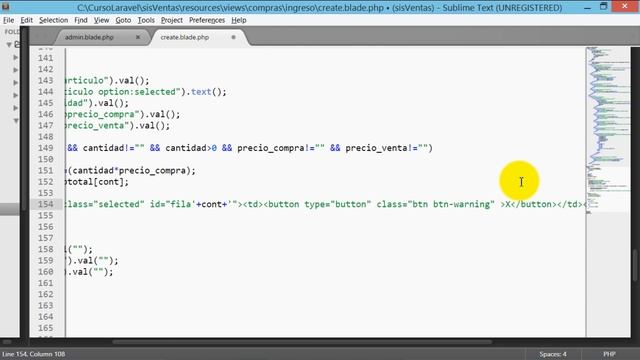
Task: Open the Tools menu
Action: point(146,20)
